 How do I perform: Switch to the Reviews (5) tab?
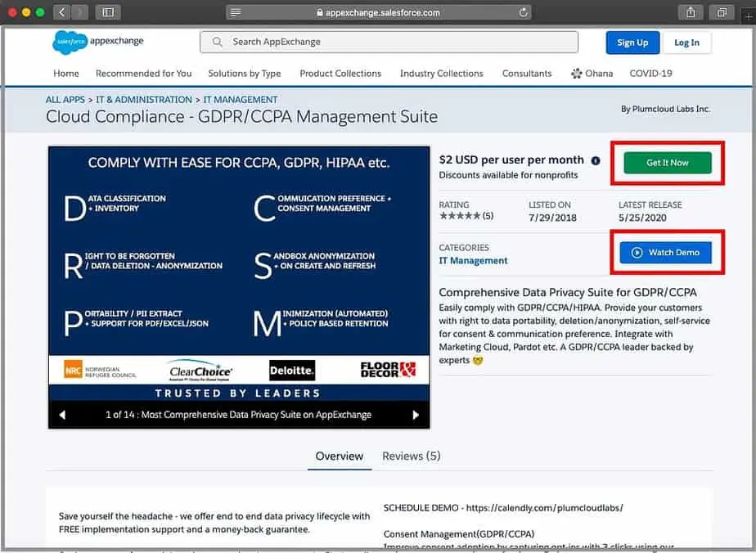click(x=411, y=456)
